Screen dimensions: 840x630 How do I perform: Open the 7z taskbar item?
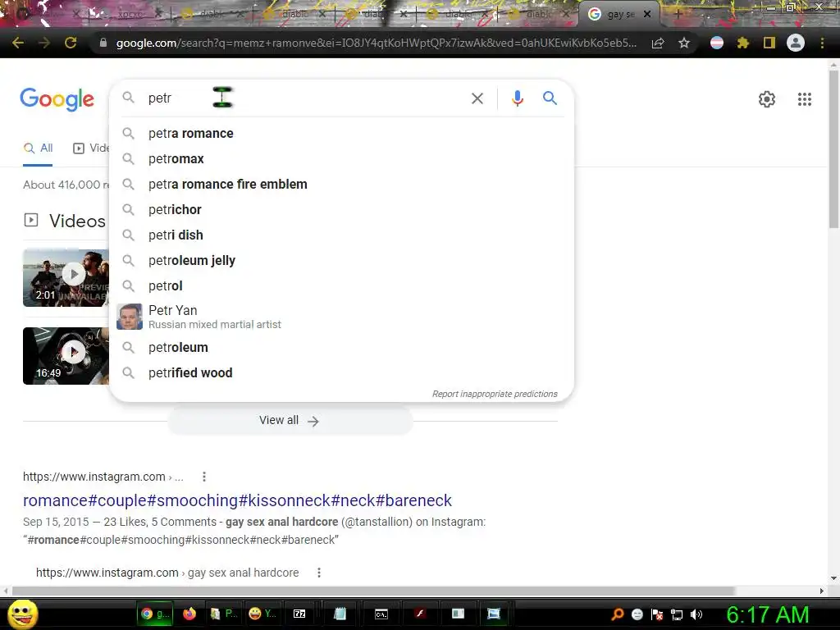click(x=300, y=614)
